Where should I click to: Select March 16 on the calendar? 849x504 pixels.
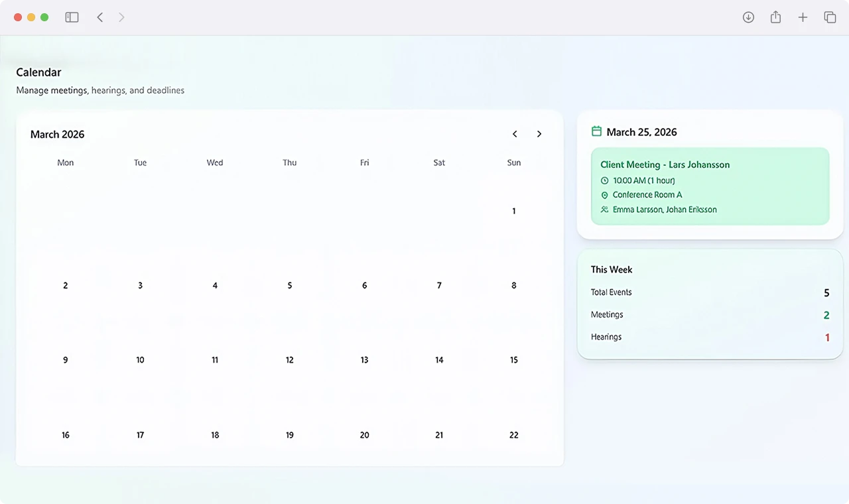point(66,435)
